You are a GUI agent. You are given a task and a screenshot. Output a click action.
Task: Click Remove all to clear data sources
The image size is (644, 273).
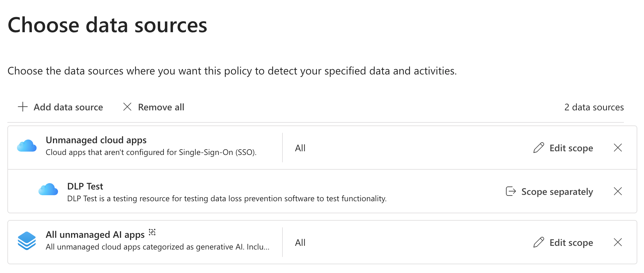[160, 107]
